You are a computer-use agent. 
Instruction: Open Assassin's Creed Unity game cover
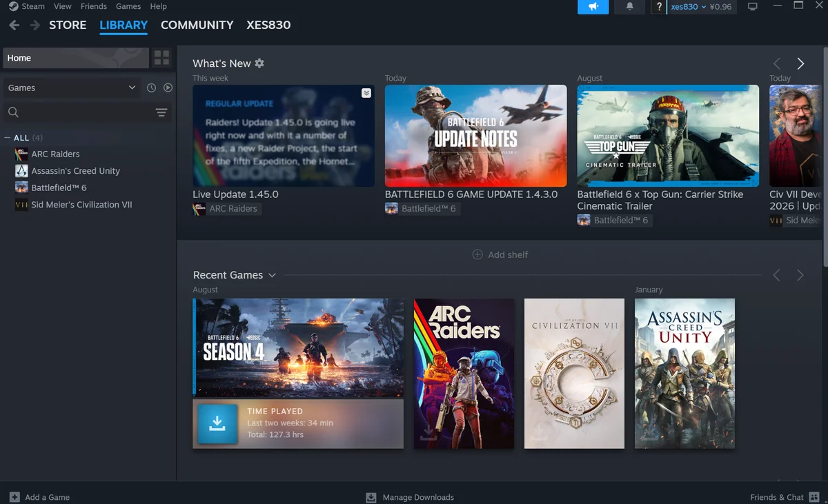684,374
